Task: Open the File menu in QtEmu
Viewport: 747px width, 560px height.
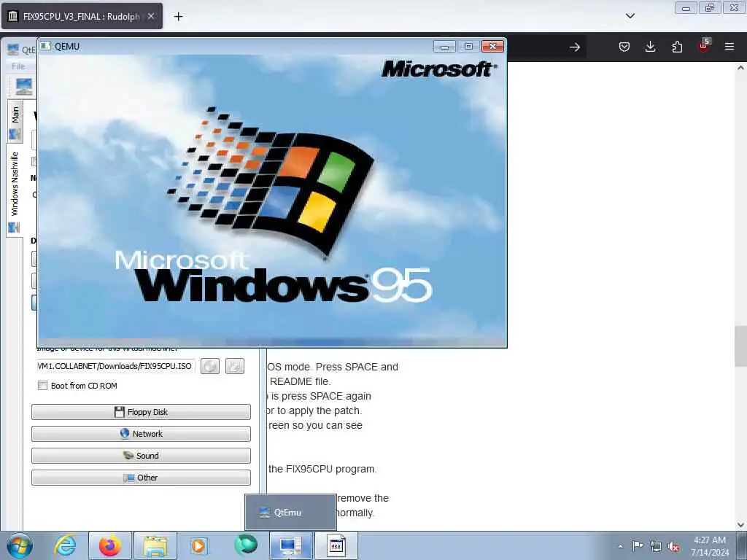Action: tap(18, 66)
